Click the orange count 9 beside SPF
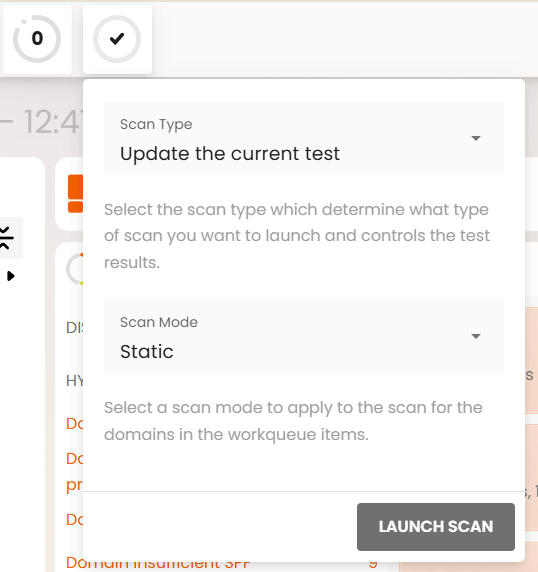538x572 pixels. click(373, 564)
